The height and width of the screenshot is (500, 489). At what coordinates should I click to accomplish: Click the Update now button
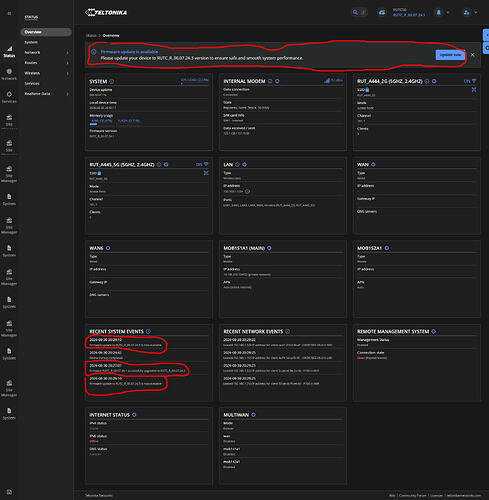450,55
